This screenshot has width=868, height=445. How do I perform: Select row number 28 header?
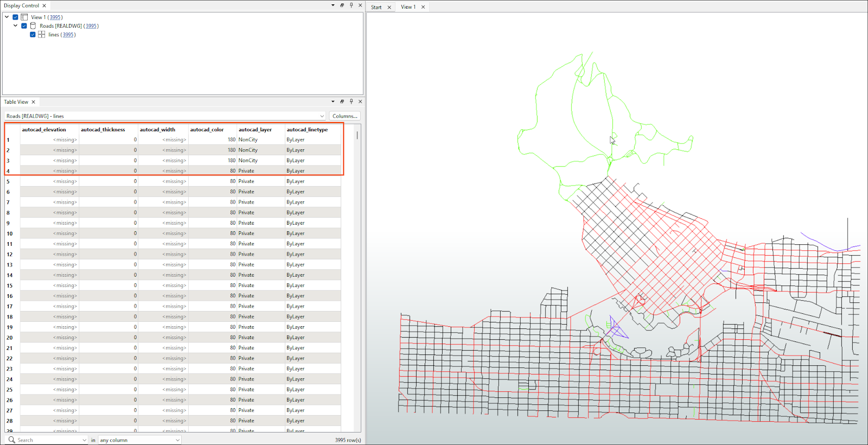[x=12, y=421]
